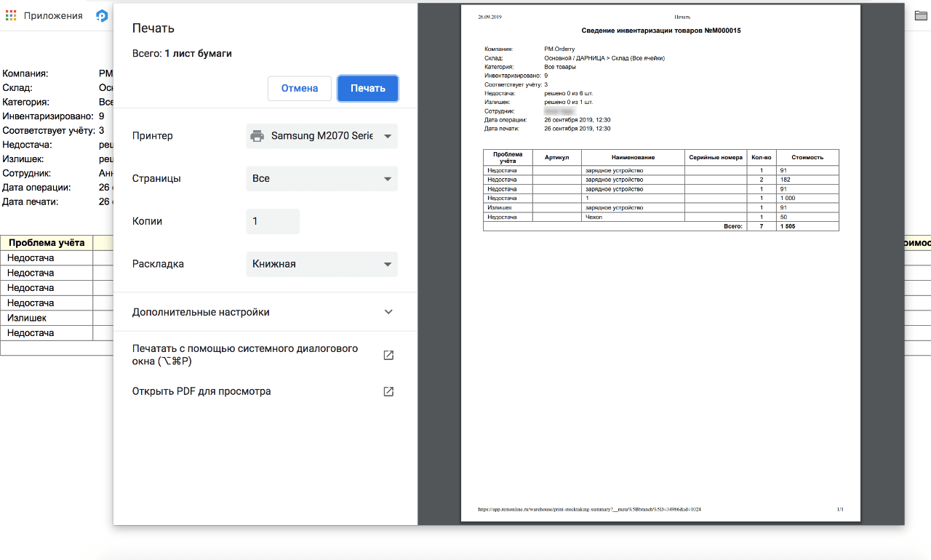Click Наименование column header in preview
This screenshot has height=560, width=931.
(x=633, y=157)
